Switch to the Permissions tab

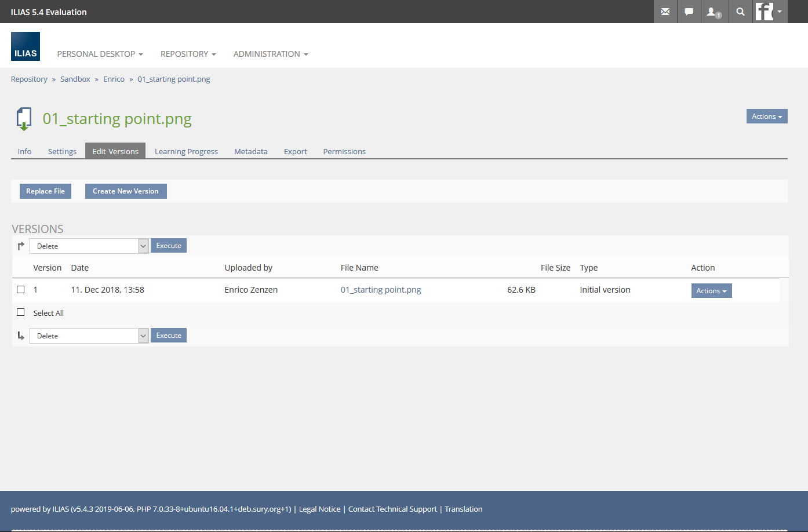click(344, 151)
